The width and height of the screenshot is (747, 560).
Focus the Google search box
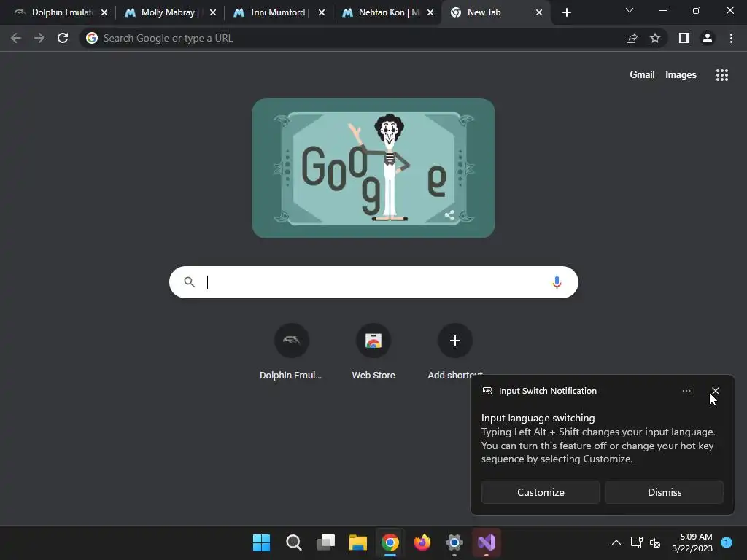click(373, 282)
